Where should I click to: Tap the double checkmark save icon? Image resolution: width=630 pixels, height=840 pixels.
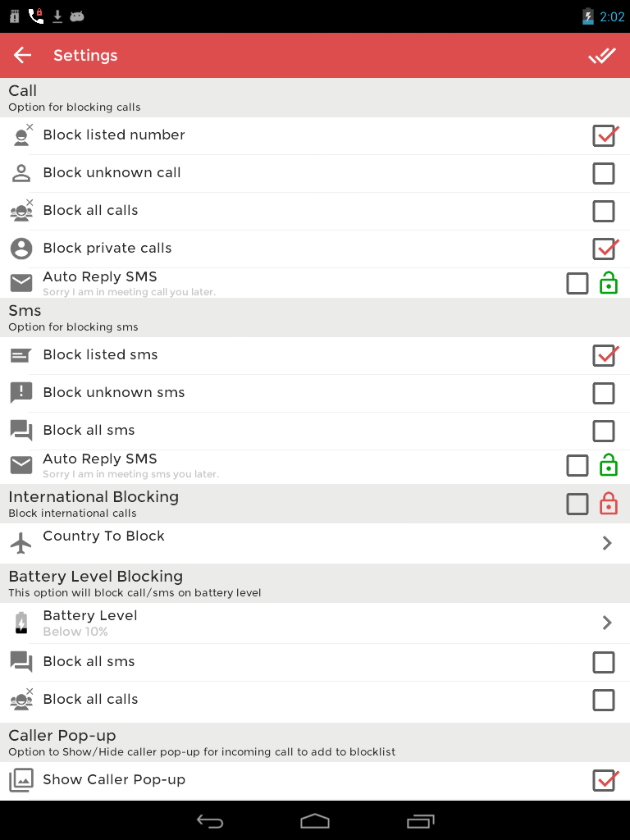pos(601,55)
